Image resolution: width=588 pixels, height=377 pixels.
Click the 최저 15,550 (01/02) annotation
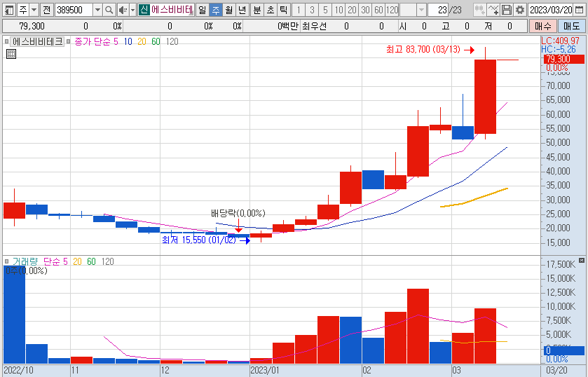coord(199,240)
